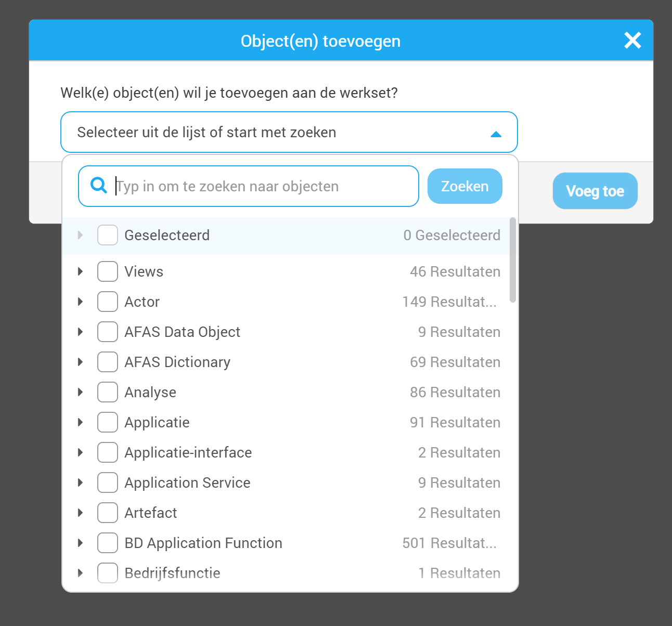Click the BD Application Function label

203,543
